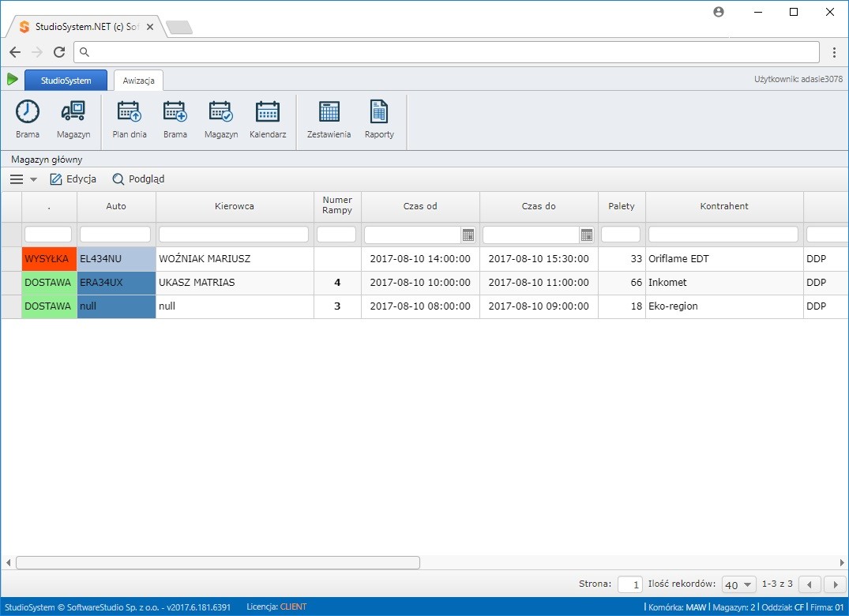Sort by Czas do column header
This screenshot has height=616, width=849.
click(539, 206)
